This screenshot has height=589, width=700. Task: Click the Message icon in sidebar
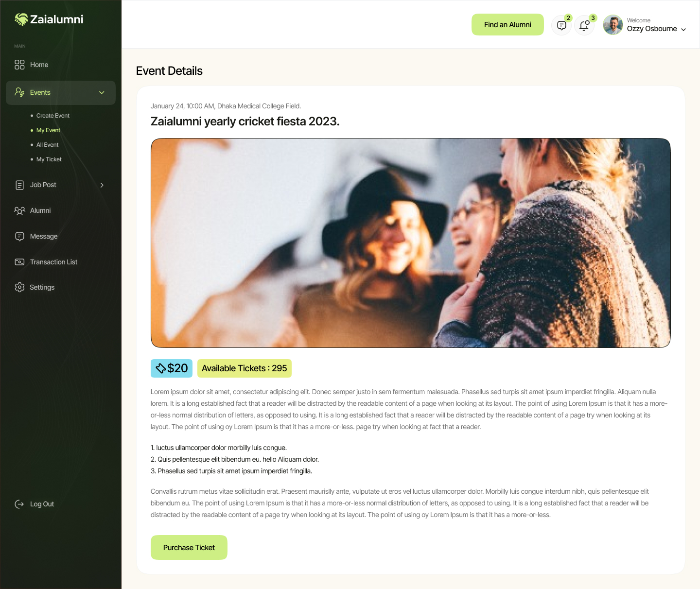[x=19, y=236]
